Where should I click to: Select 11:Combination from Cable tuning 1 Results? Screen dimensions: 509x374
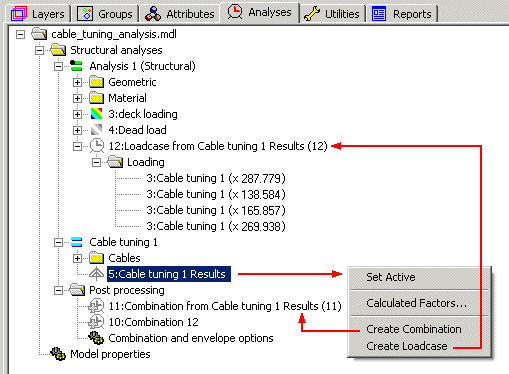tap(225, 306)
